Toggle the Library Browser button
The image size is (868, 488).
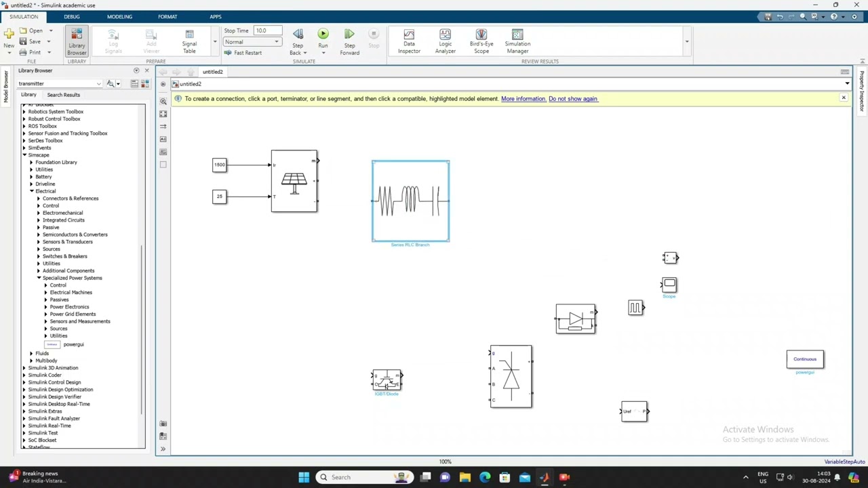pos(77,41)
